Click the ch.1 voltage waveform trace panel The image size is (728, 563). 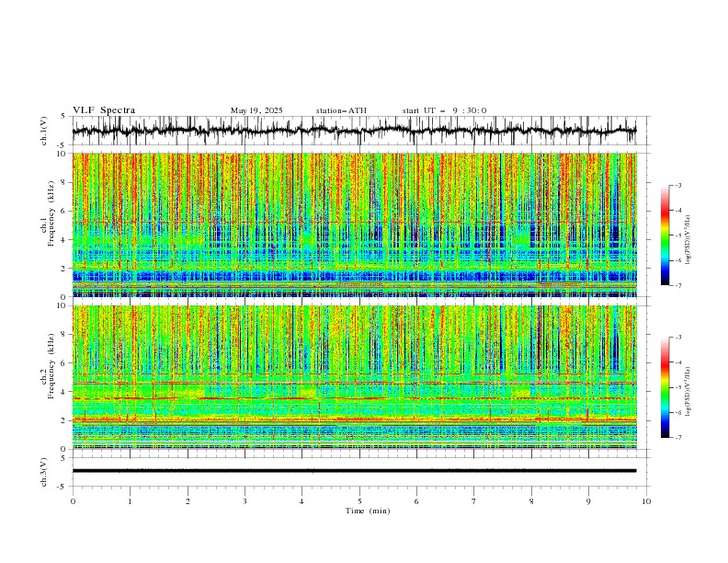pos(360,131)
